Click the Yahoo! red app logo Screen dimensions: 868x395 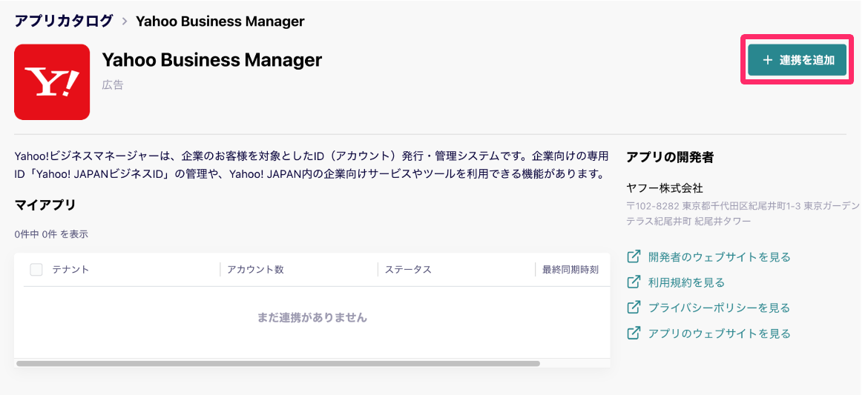(x=52, y=82)
